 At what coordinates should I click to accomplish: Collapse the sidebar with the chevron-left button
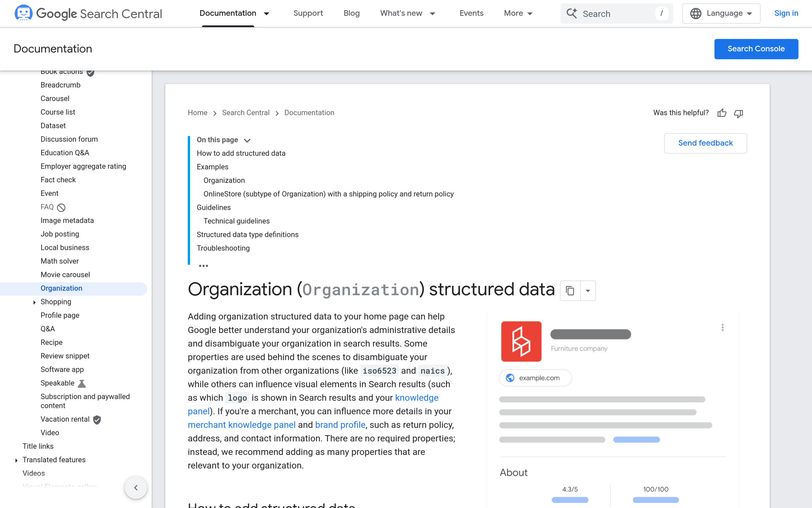(136, 487)
